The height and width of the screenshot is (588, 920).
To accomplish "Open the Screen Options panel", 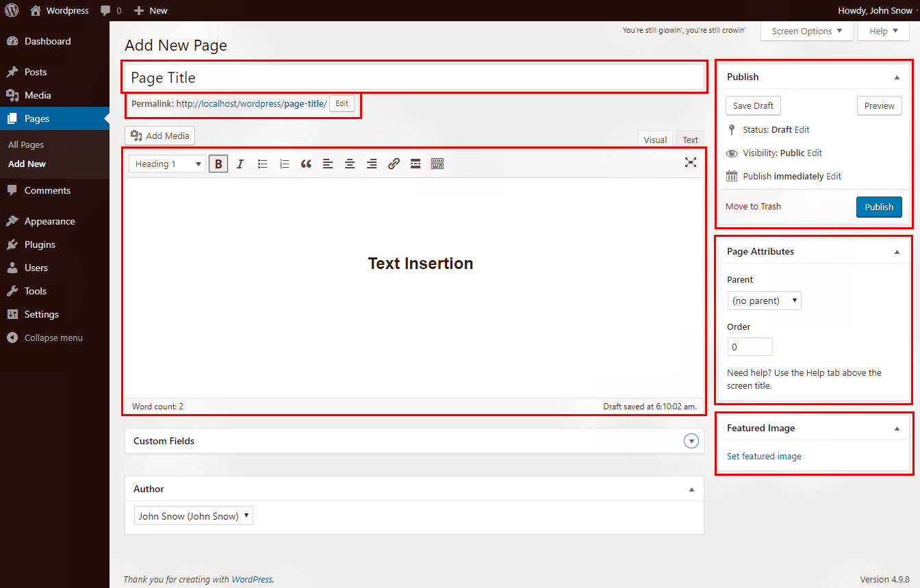I will (806, 31).
